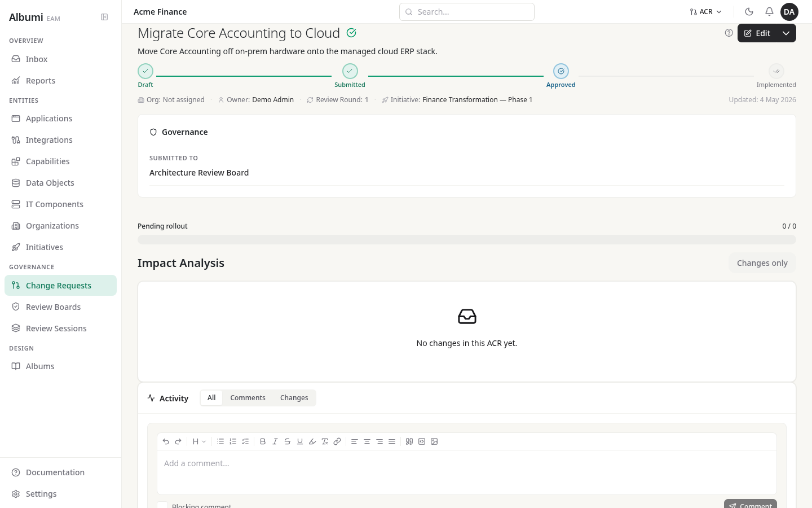The width and height of the screenshot is (812, 508).
Task: Open the ACR branch dropdown
Action: (705, 11)
